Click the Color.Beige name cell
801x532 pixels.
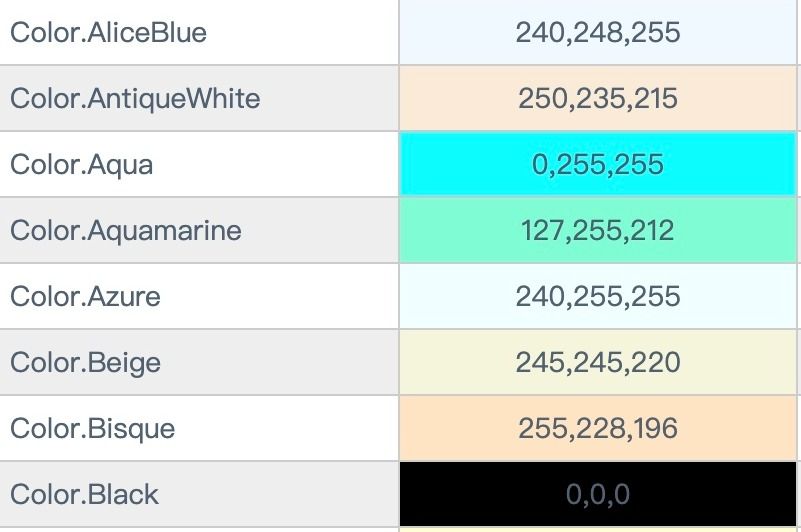pyautogui.click(x=199, y=362)
